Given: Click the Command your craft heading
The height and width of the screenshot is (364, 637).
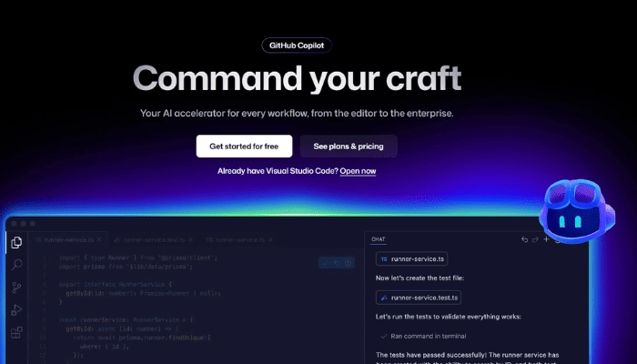Looking at the screenshot, I should pos(297,78).
